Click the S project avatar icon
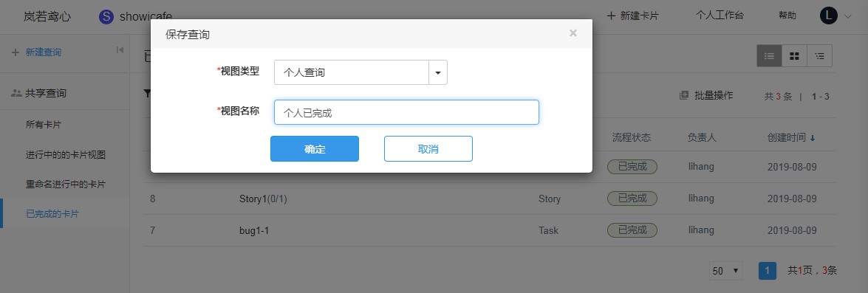868x293 pixels. coord(106,16)
